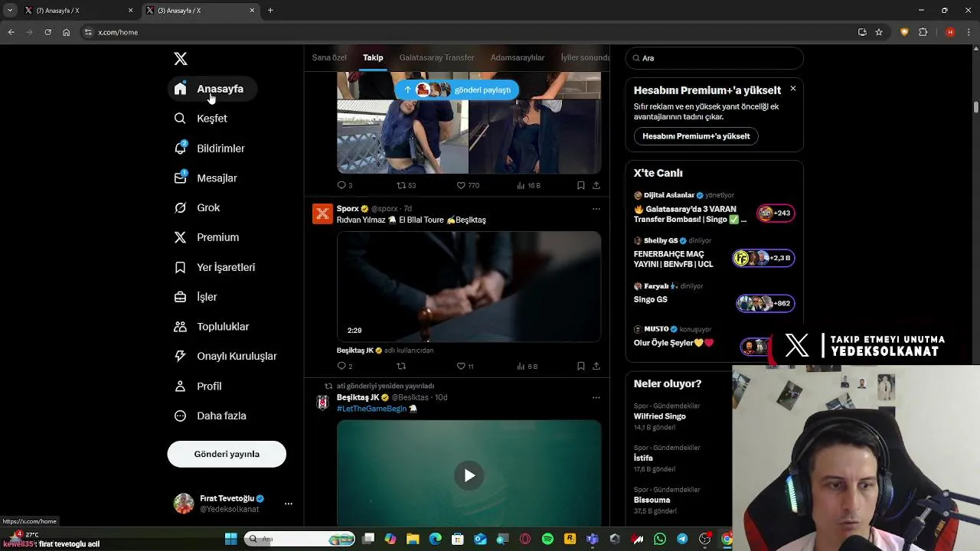The height and width of the screenshot is (551, 980).
Task: Bookmark the Sporx post
Action: [581, 367]
